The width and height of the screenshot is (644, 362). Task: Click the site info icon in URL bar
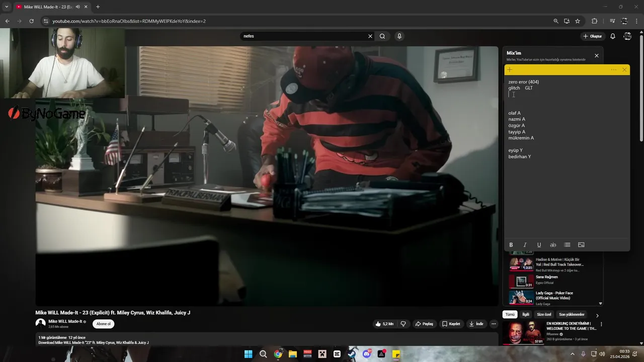pos(46,21)
